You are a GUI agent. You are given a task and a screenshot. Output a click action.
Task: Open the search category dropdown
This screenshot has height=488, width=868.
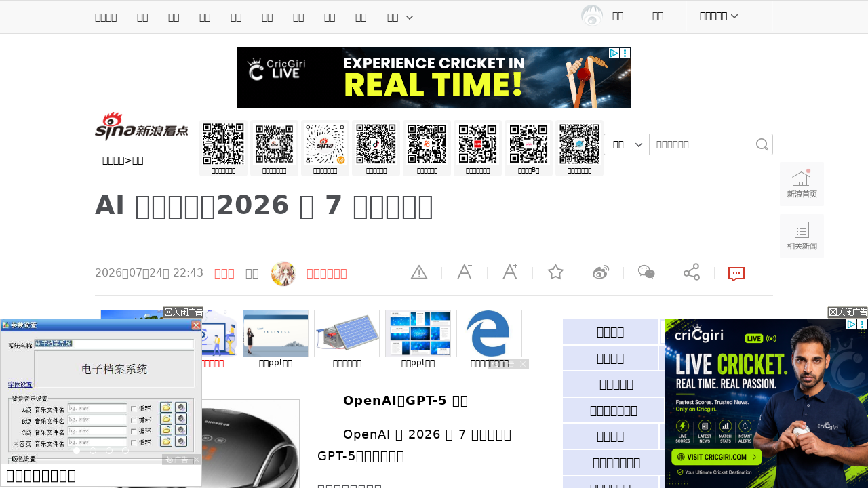(x=627, y=144)
